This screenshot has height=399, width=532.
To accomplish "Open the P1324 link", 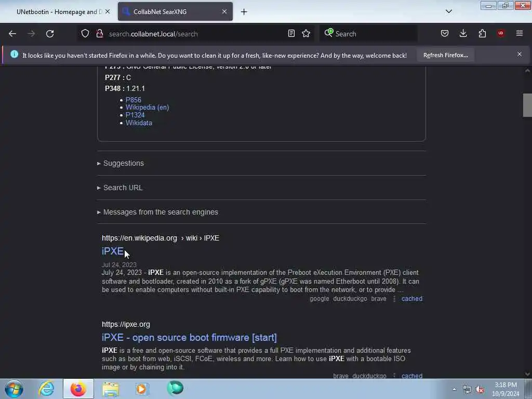I will pyautogui.click(x=135, y=115).
